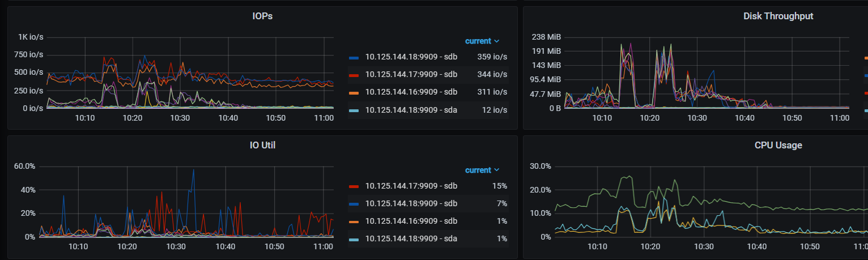Click the 15% current value in IO Util legend
The height and width of the screenshot is (260, 868).
(x=500, y=186)
